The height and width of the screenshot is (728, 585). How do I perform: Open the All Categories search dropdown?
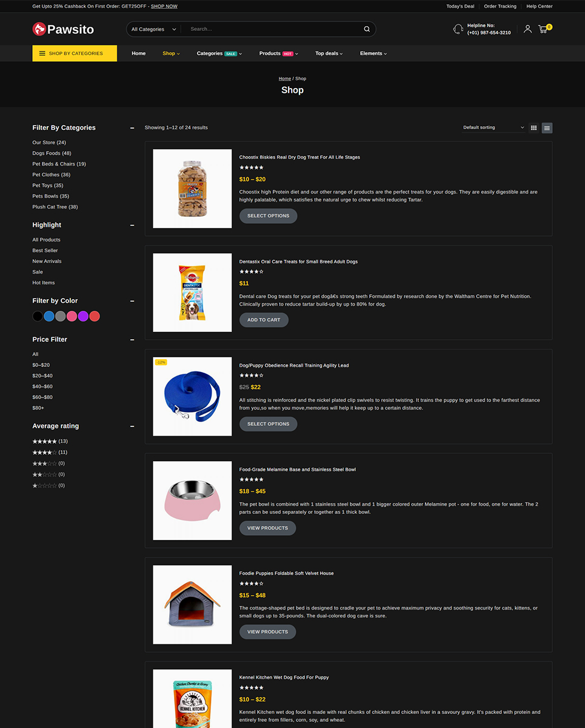coord(154,29)
